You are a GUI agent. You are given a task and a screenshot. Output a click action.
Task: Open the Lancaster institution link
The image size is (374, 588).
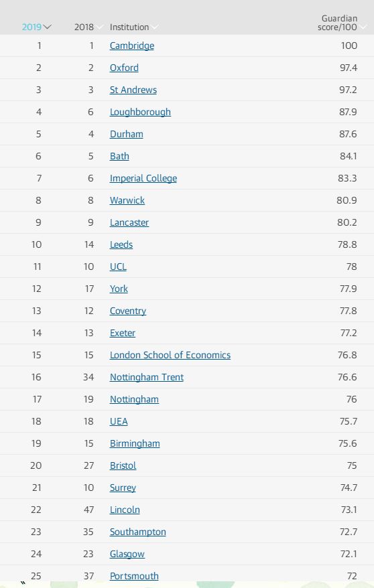pos(129,223)
